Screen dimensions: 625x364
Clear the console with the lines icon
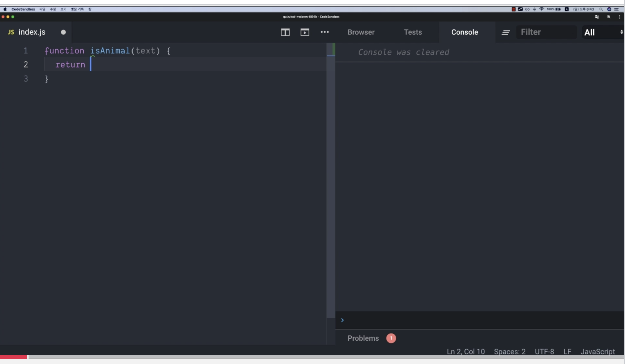pos(506,32)
